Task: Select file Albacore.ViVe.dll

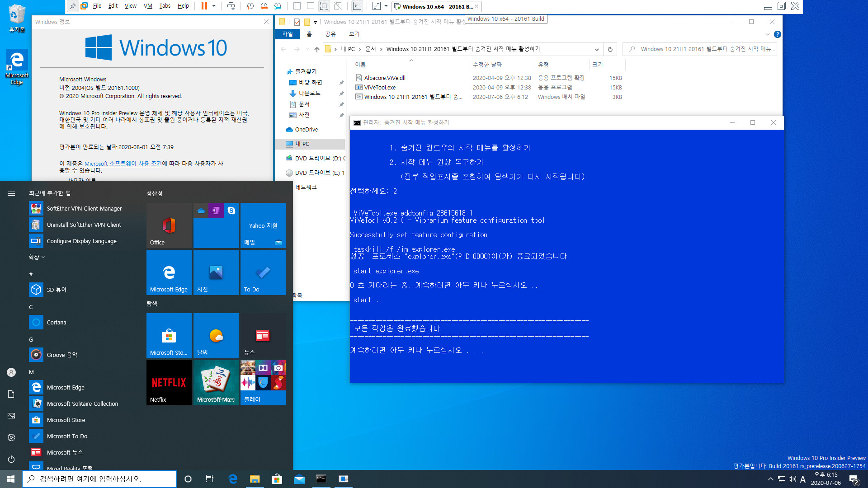Action: pos(385,78)
